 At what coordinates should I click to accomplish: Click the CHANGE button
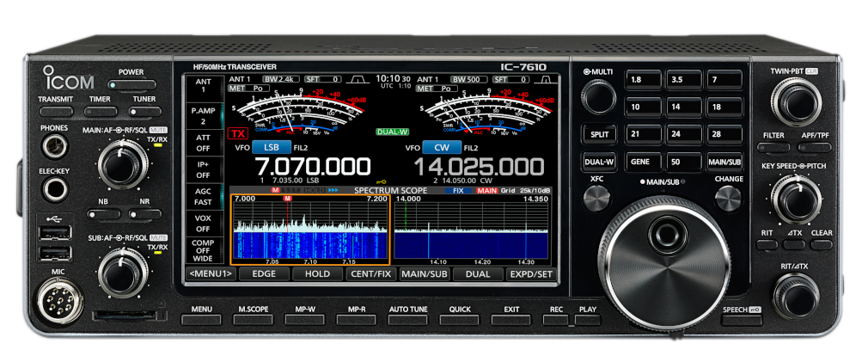pyautogui.click(x=728, y=198)
